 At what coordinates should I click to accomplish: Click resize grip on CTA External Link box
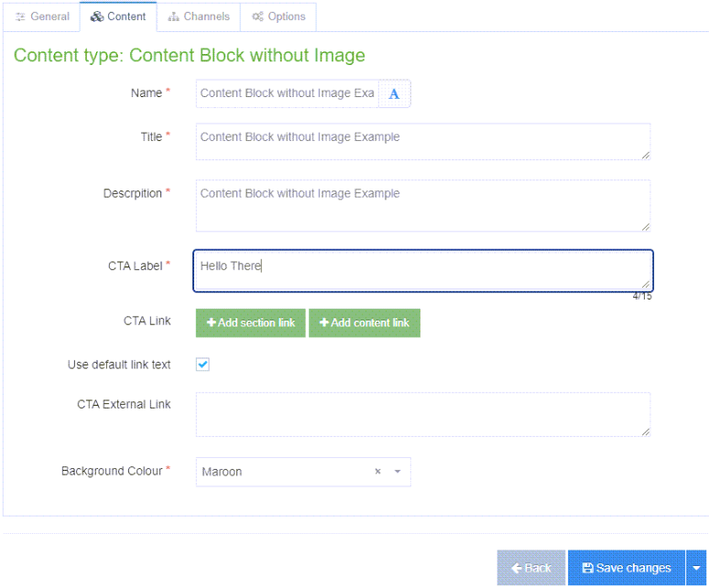point(646,431)
